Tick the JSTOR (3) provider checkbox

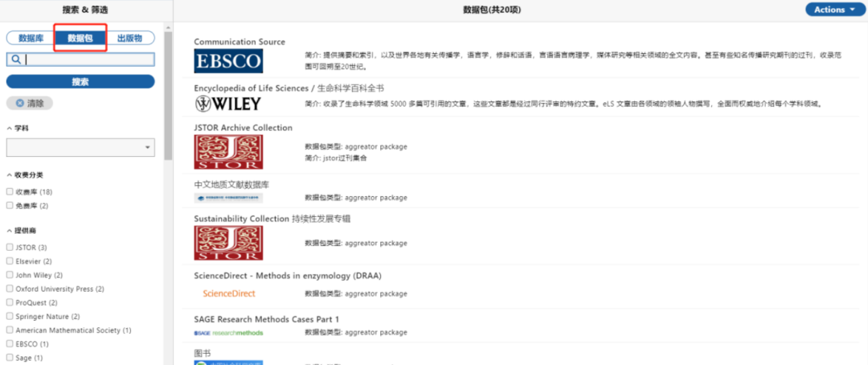click(x=10, y=247)
